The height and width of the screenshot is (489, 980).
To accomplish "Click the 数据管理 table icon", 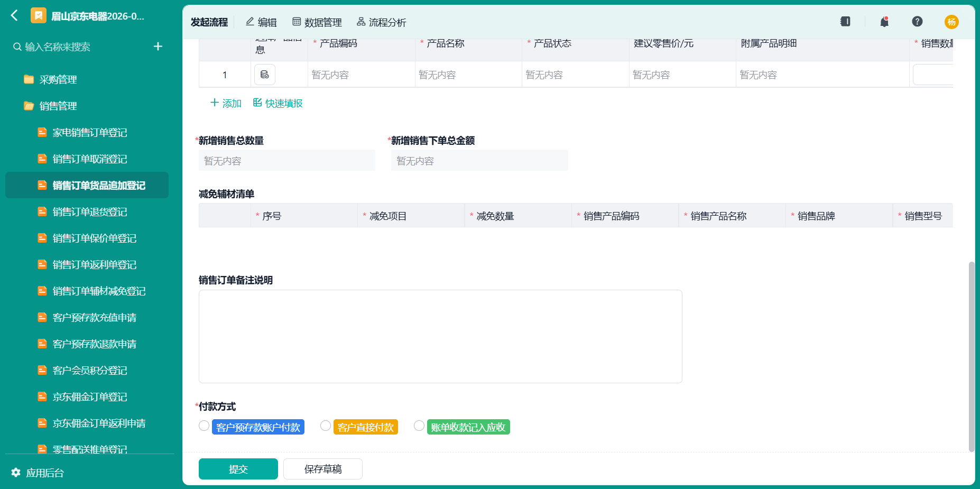I will (x=297, y=22).
